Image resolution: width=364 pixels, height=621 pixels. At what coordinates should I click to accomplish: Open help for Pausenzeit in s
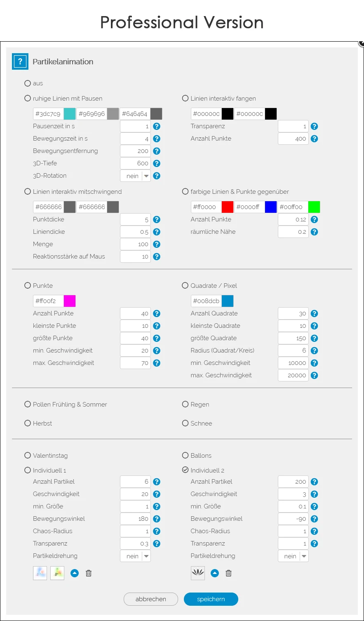(x=157, y=127)
